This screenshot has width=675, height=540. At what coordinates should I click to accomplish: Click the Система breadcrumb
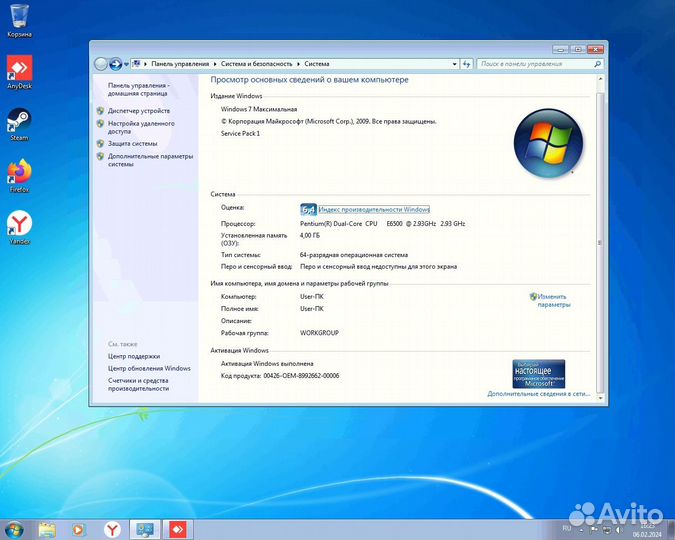coord(317,64)
